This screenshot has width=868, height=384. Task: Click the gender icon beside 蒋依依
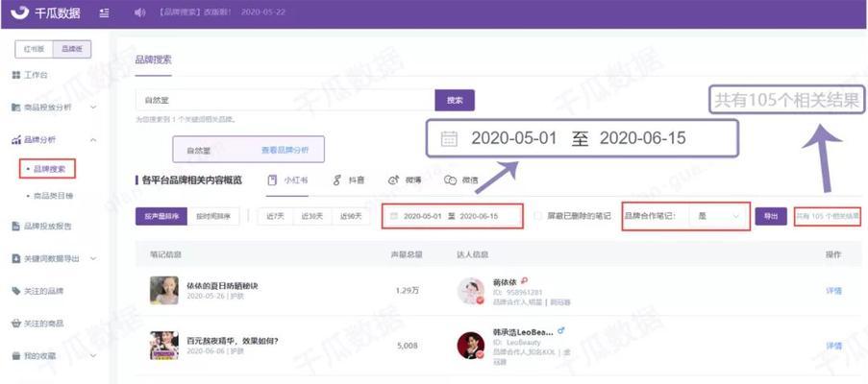coord(524,280)
